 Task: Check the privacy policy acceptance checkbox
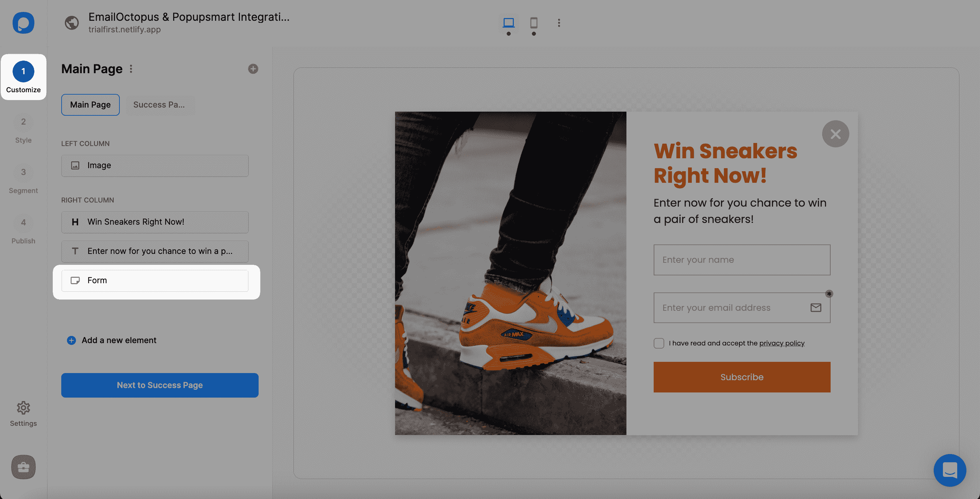[658, 343]
